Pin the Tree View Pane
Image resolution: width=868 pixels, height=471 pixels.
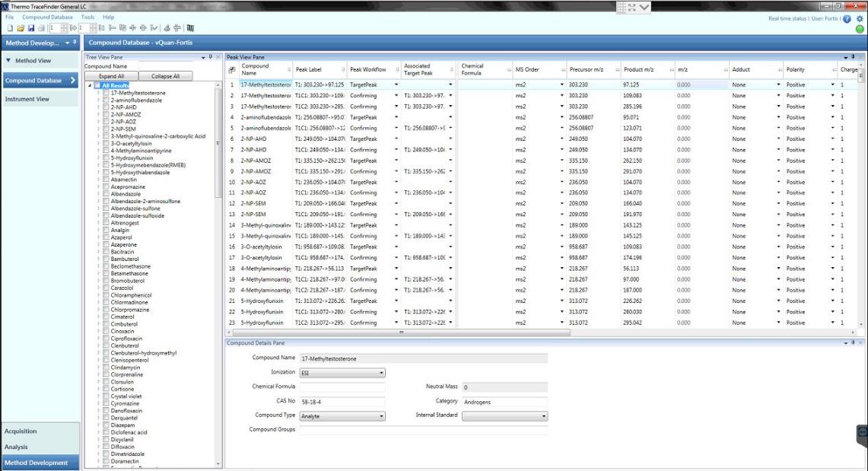(211, 57)
